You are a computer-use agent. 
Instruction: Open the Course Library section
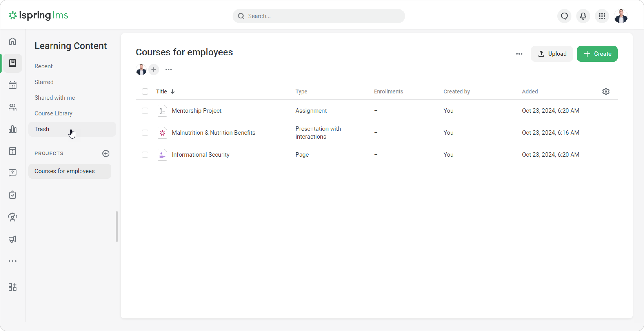[x=53, y=113]
